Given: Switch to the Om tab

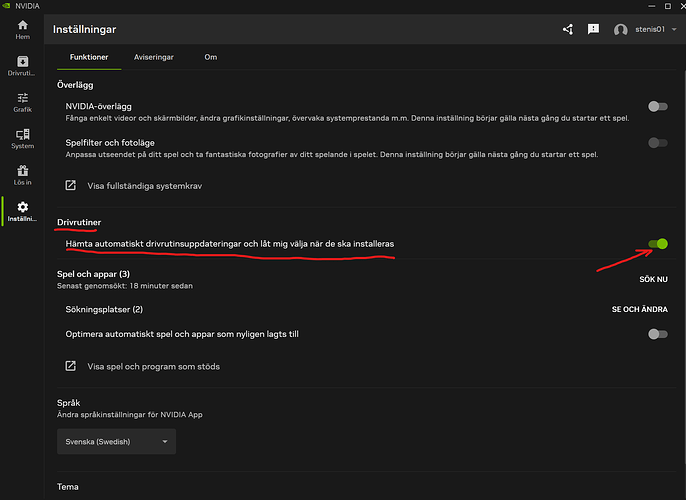Looking at the screenshot, I should [210, 57].
